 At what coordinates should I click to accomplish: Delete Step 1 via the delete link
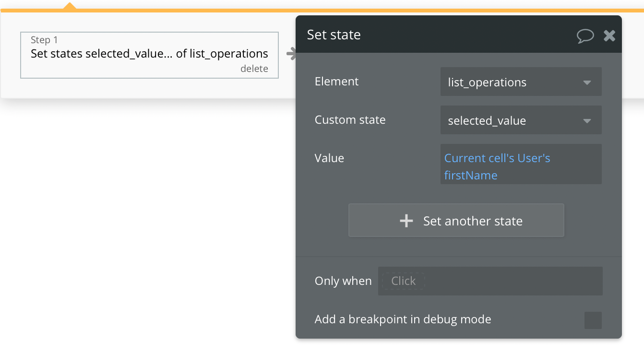click(254, 69)
